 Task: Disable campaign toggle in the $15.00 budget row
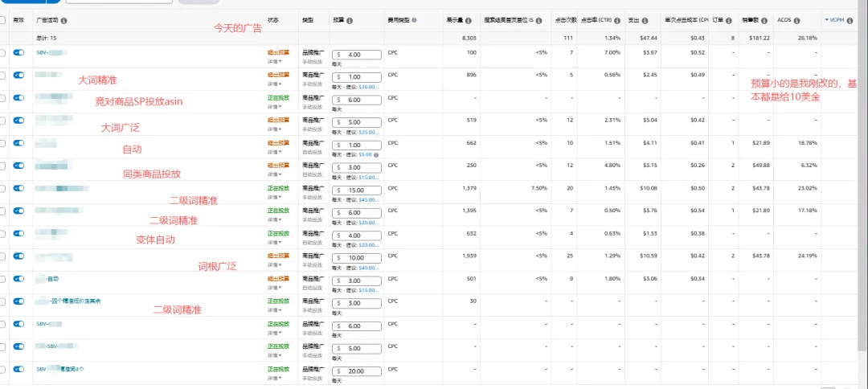coord(18,188)
